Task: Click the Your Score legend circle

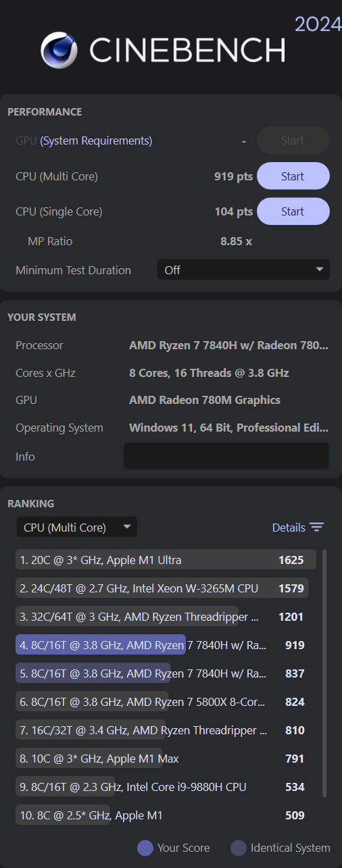Action: click(145, 848)
